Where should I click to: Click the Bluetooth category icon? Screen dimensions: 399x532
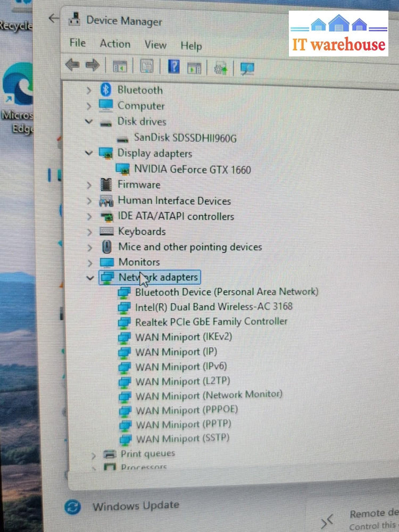point(106,89)
